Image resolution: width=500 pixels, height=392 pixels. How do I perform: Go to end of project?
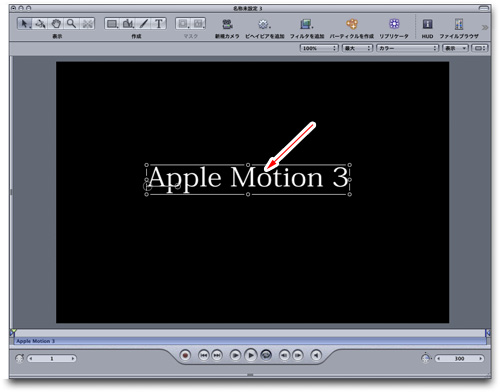click(217, 355)
